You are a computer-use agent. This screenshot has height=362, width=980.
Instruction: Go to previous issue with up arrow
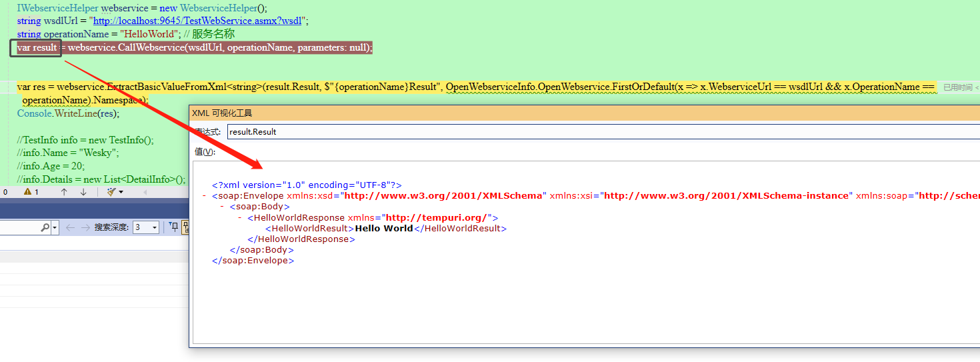pos(64,192)
